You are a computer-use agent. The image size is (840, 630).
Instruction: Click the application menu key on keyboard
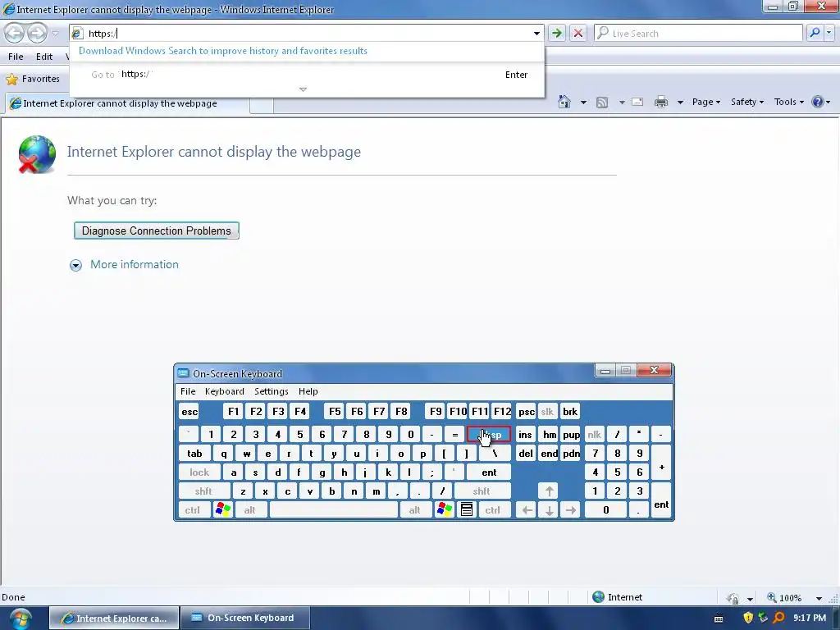click(x=467, y=510)
